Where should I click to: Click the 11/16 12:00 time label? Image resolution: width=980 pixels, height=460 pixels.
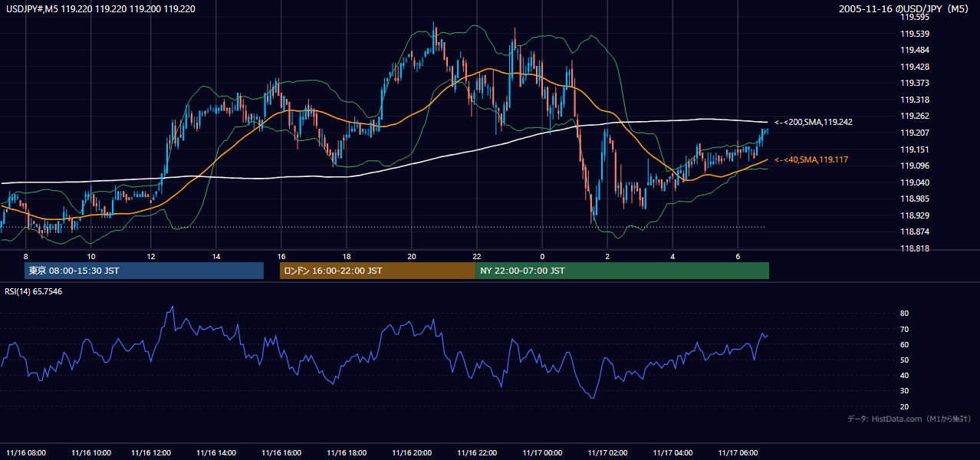click(x=151, y=452)
